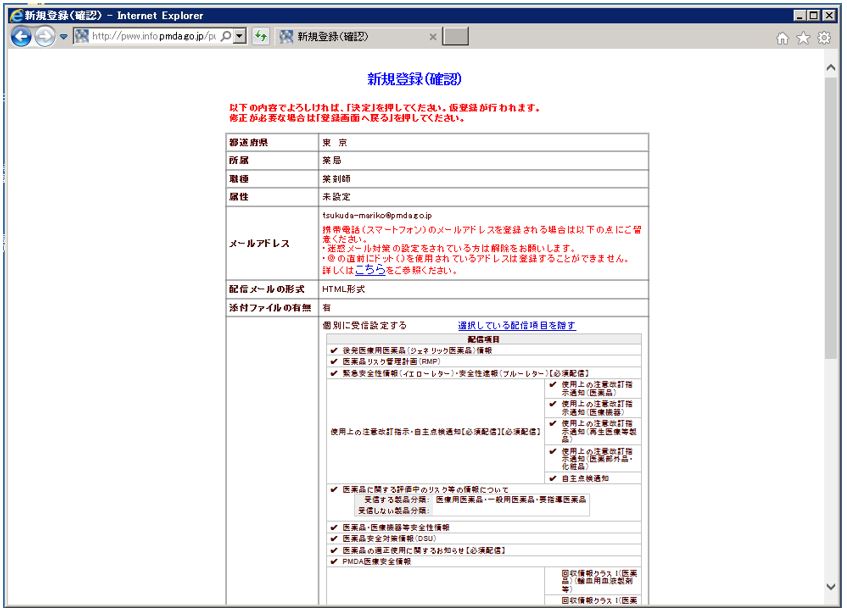Click checkmark beside 医薬品安全対策情報(DSU)
This screenshot has height=613, width=847.
coord(334,538)
